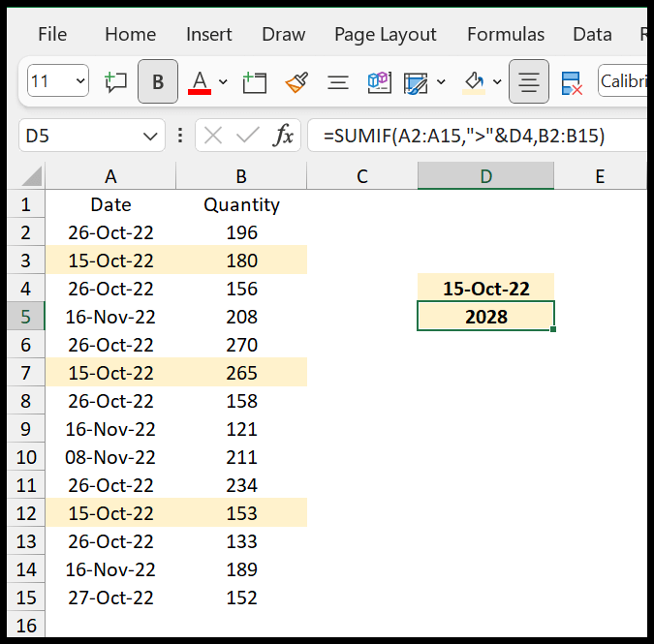Activate the Format Painter brush
Image resolution: width=654 pixels, height=644 pixels.
pyautogui.click(x=296, y=81)
